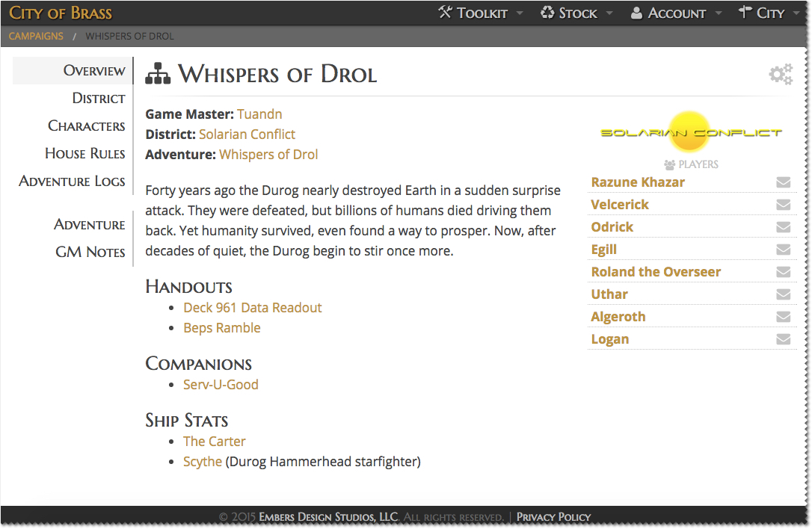Switch to the Characters section
Image resolution: width=812 pixels, height=529 pixels.
pyautogui.click(x=86, y=126)
